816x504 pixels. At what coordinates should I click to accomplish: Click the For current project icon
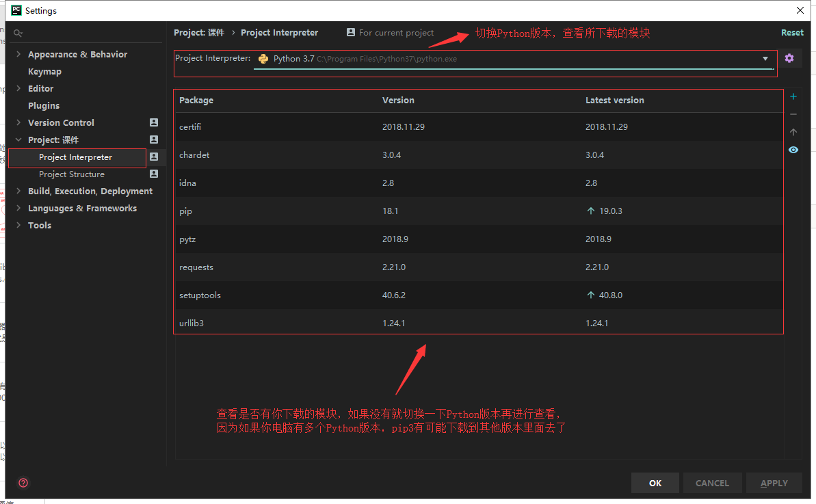tap(351, 32)
